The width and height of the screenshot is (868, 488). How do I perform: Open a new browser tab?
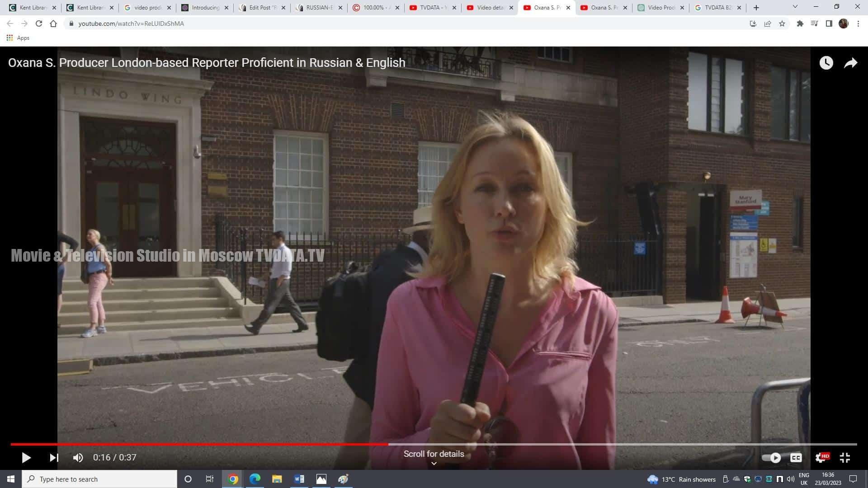pyautogui.click(x=756, y=8)
